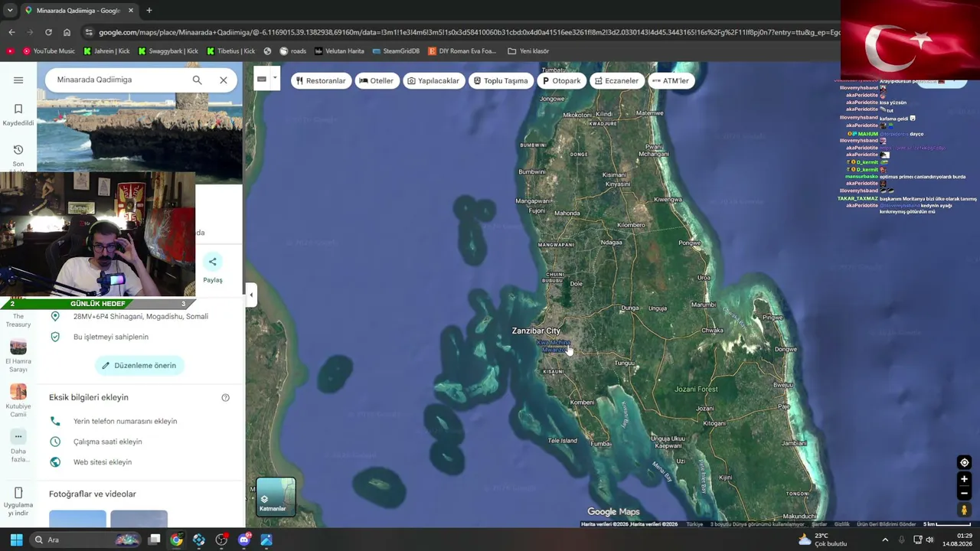Filter map by Restoranlar
The width and height of the screenshot is (980, 551).
[321, 80]
